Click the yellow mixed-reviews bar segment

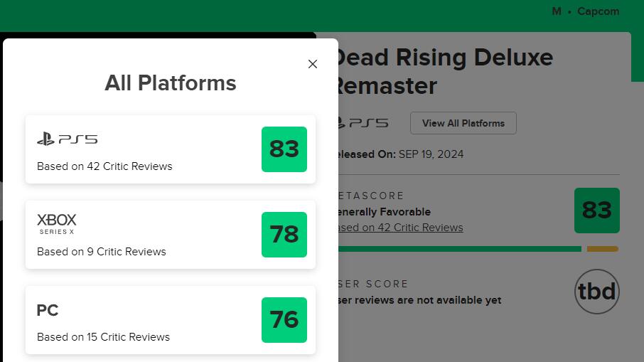603,249
